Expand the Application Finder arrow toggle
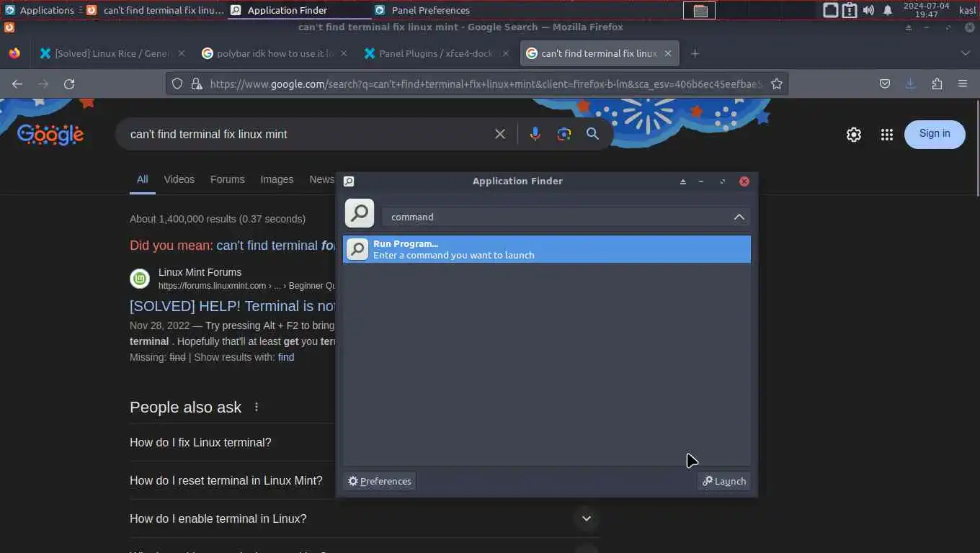980x553 pixels. (739, 217)
